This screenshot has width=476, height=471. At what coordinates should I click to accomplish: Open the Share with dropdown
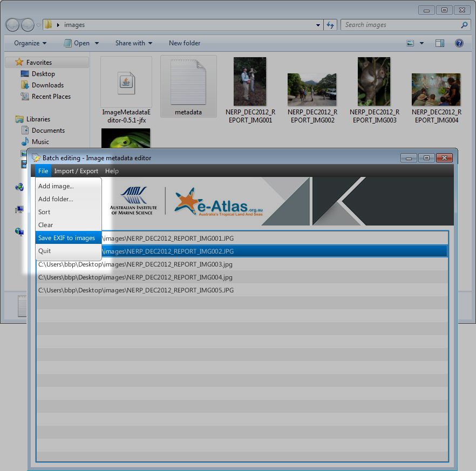(x=134, y=43)
